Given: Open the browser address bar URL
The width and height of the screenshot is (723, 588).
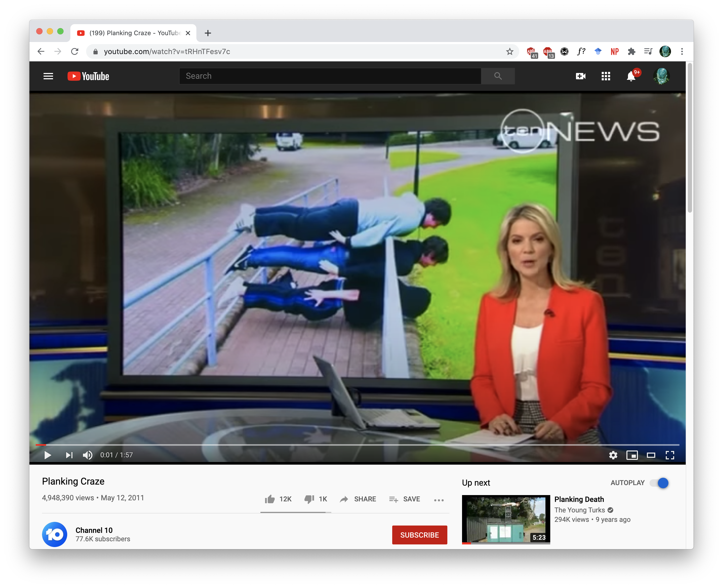Looking at the screenshot, I should 167,51.
